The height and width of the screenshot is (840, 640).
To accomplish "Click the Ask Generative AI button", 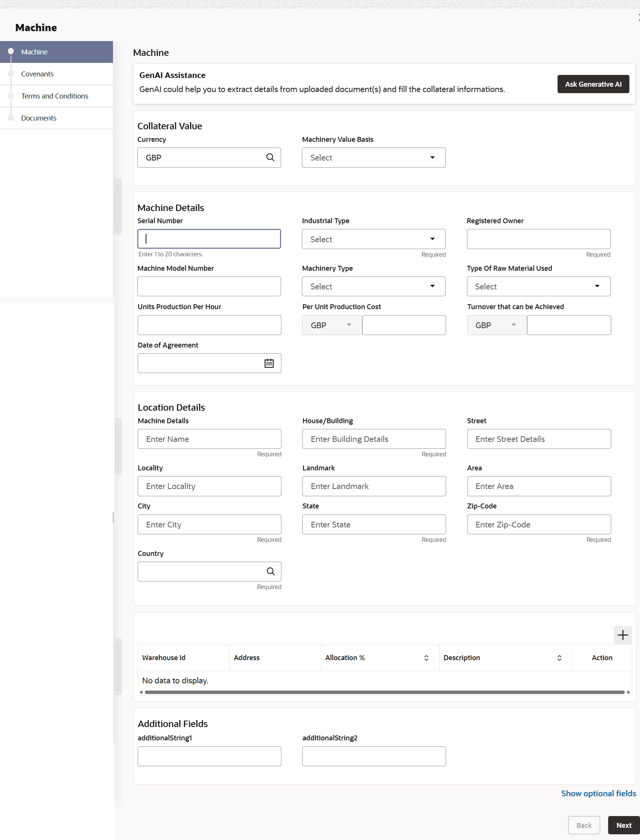I will 593,84.
